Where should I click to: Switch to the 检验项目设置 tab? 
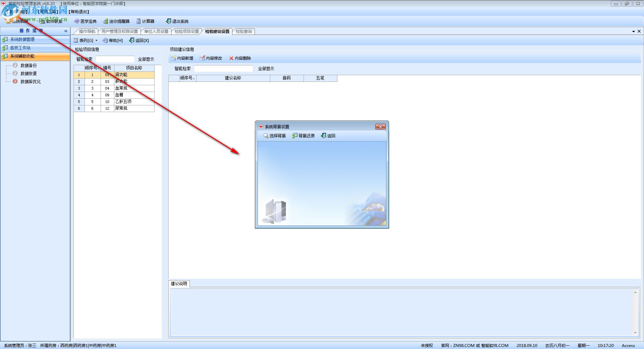187,31
